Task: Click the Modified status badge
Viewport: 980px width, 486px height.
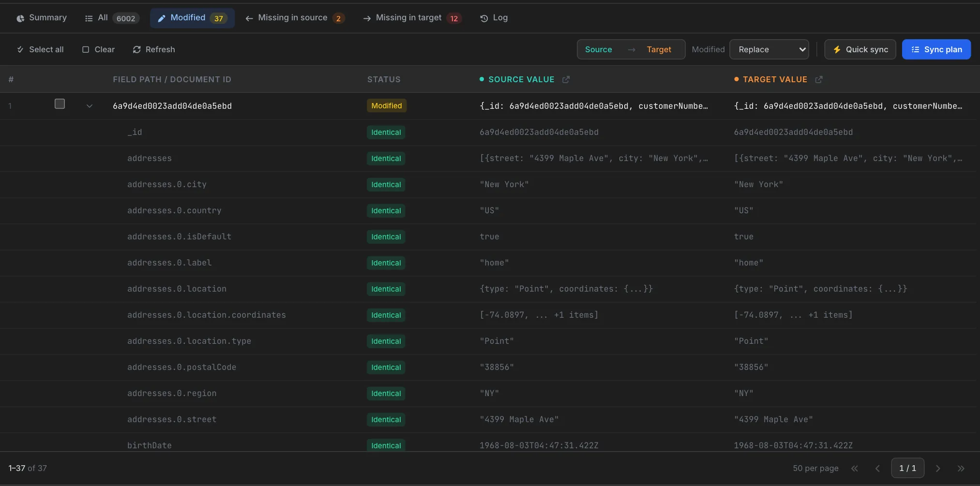Action: [x=387, y=106]
